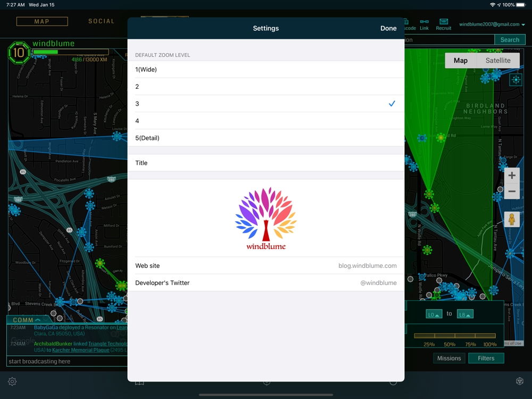Toggle the Filters button

[486, 358]
